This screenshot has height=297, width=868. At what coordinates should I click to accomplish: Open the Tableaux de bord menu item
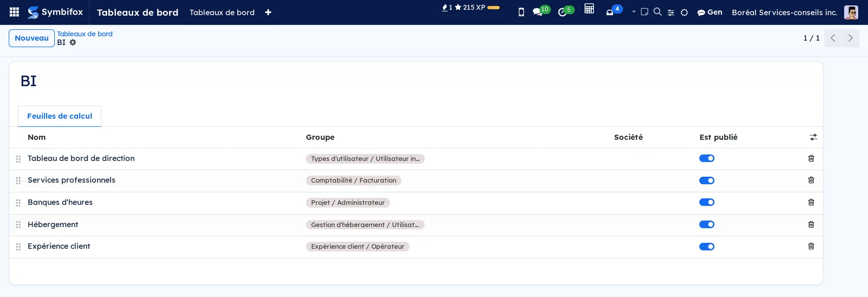[x=222, y=12]
